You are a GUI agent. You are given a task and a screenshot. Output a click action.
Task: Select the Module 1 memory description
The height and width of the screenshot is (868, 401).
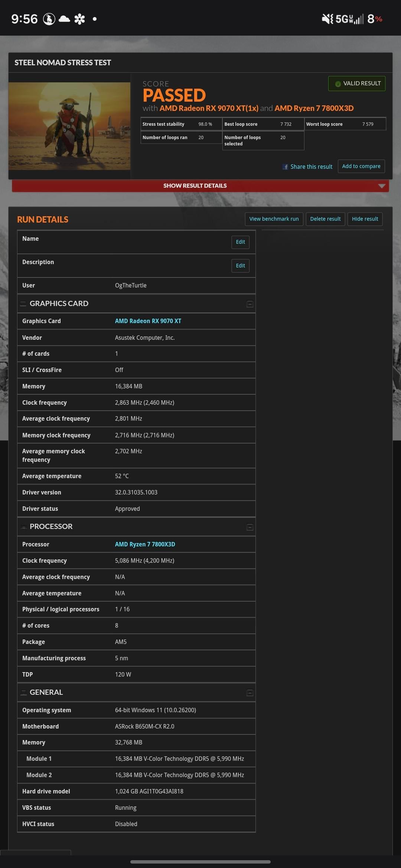click(x=180, y=759)
